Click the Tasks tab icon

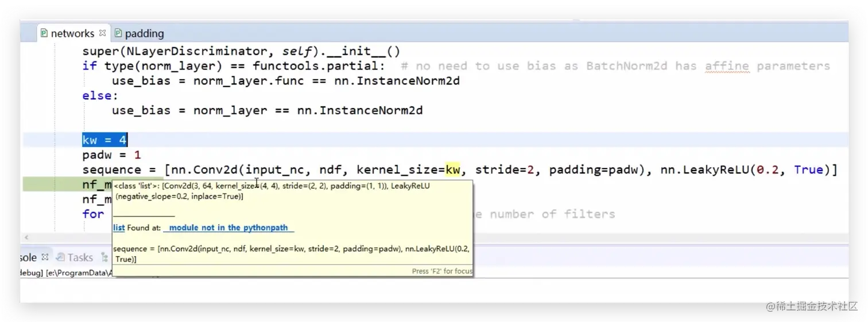click(x=60, y=257)
